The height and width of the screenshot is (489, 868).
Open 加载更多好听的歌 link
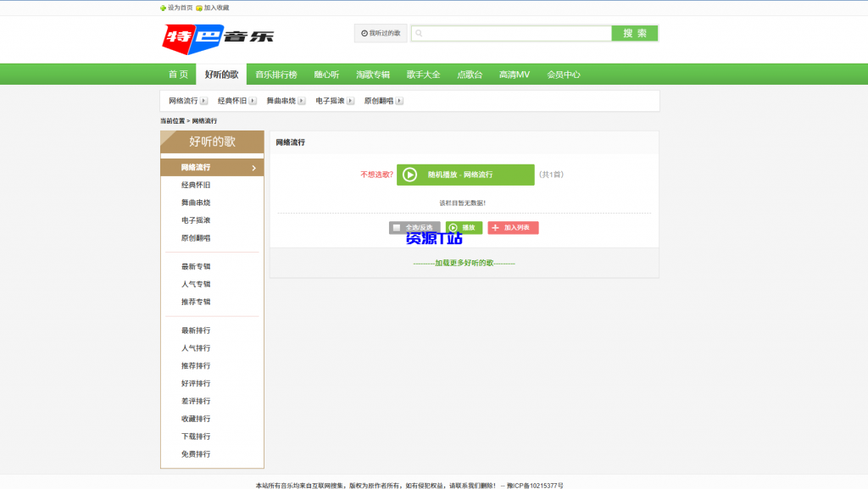pos(464,263)
